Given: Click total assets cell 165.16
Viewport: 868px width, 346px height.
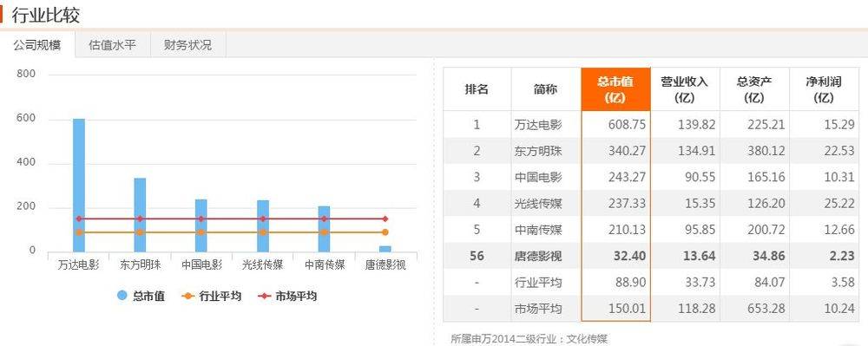Looking at the screenshot, I should point(766,178).
